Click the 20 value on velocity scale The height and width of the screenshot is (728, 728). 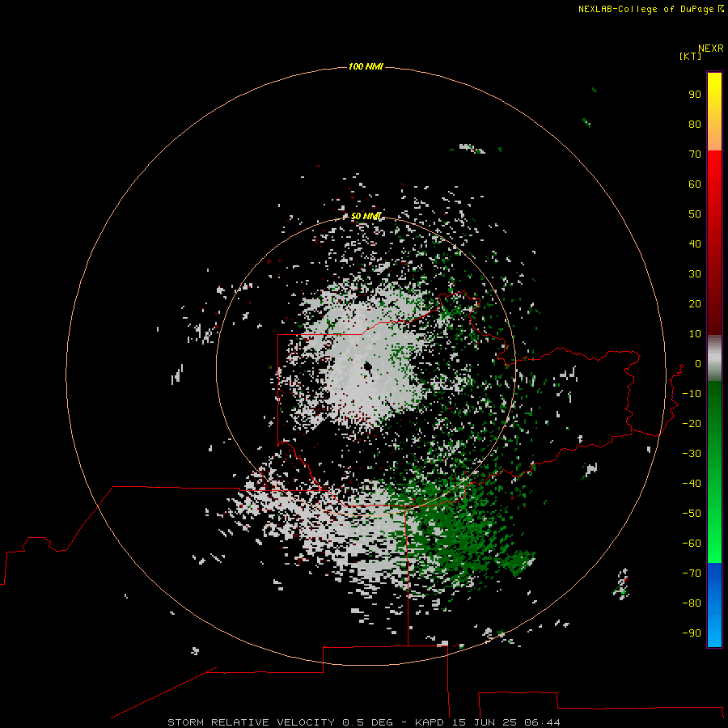pyautogui.click(x=695, y=303)
